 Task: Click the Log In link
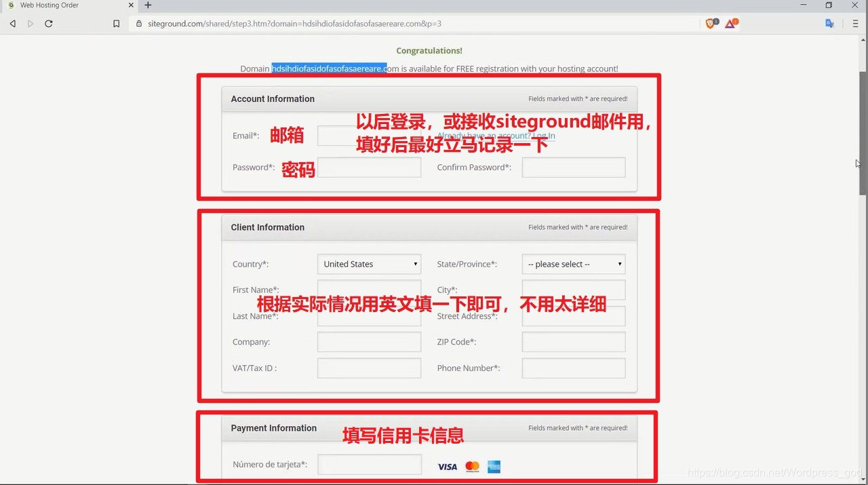pos(544,136)
